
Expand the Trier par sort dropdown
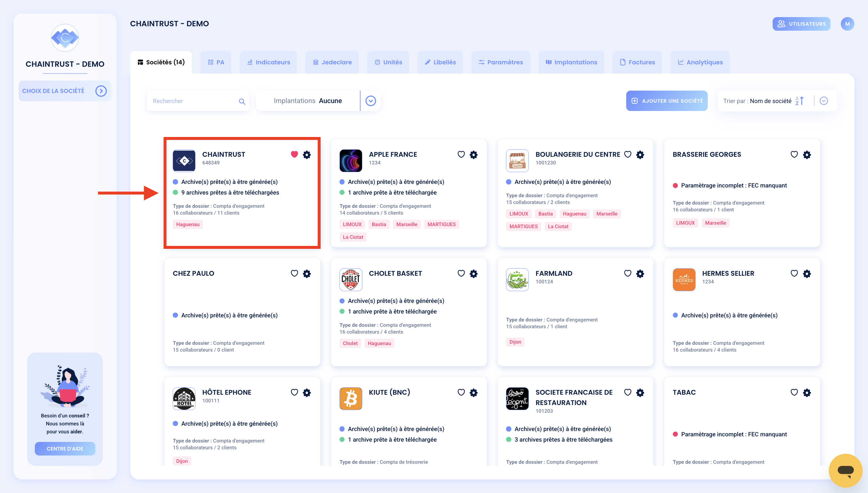tap(824, 101)
